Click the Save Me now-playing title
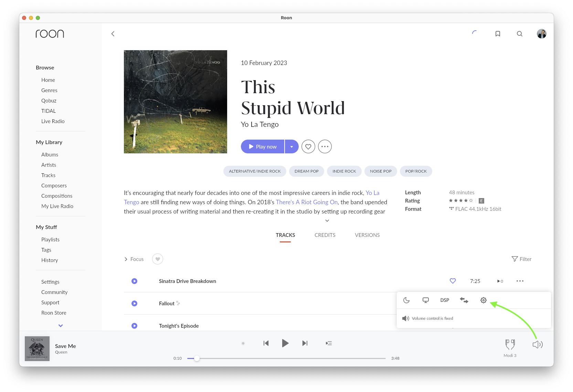573x392 pixels. click(x=65, y=346)
